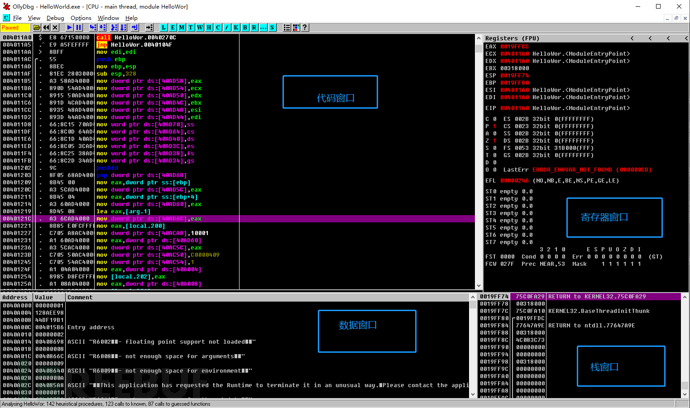The height and width of the screenshot is (408, 690).
Task: Restart the program with the rewind icon
Action: (x=46, y=27)
